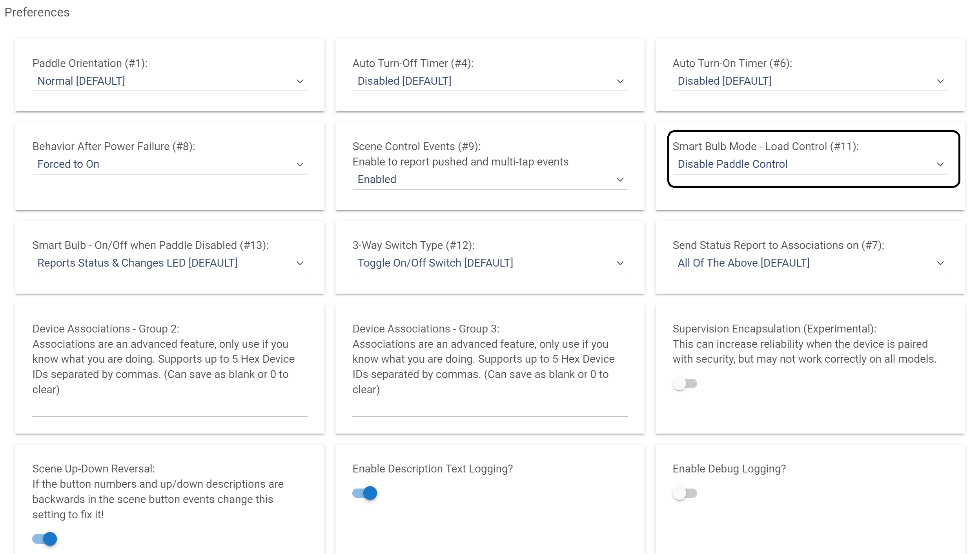Open Behavior After Power Failure dropdown
This screenshot has height=554, width=980.
coord(169,164)
